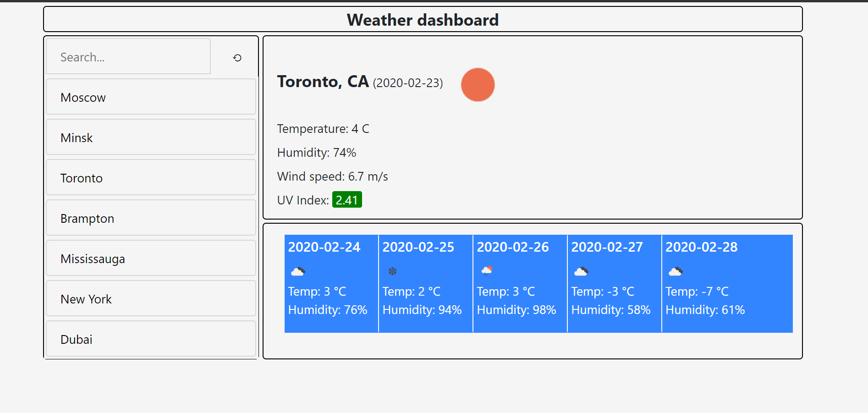Viewport: 868px width, 413px height.
Task: Show weather for New York
Action: pyautogui.click(x=151, y=299)
